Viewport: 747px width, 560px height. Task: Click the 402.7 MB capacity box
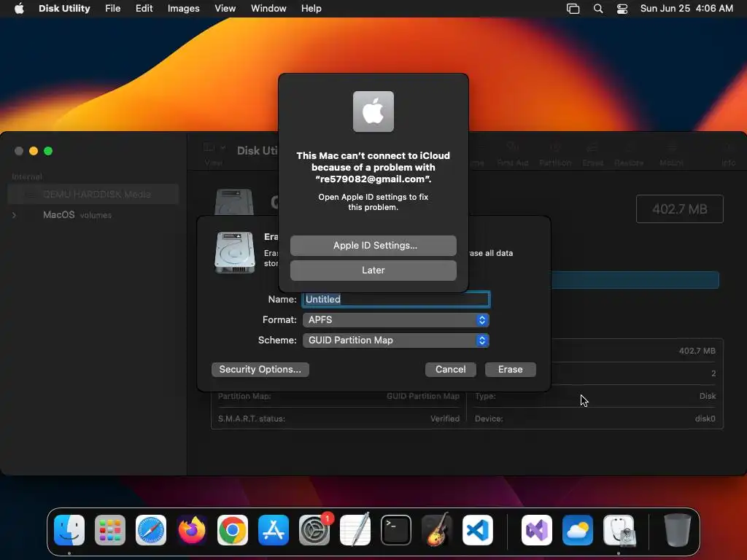tap(679, 209)
